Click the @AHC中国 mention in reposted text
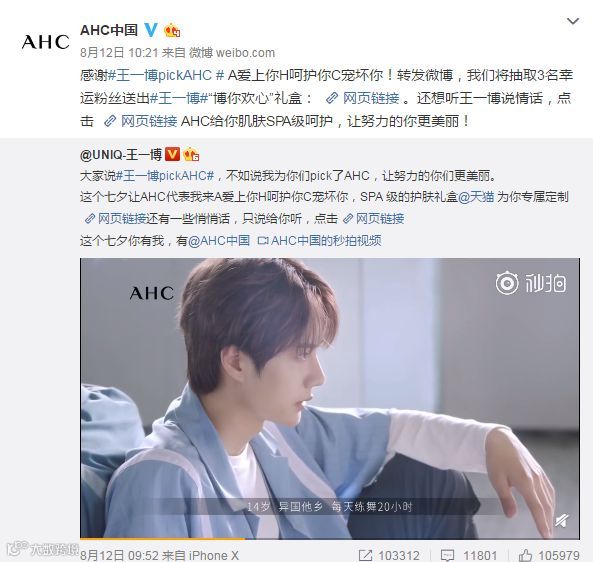Screen dimensions: 593x562 coord(219,241)
